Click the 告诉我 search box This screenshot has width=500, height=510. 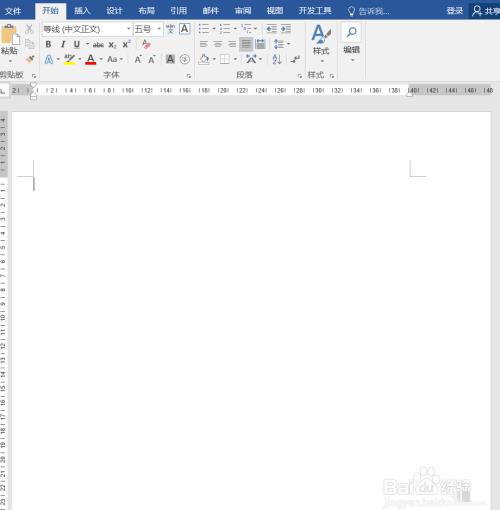click(369, 11)
